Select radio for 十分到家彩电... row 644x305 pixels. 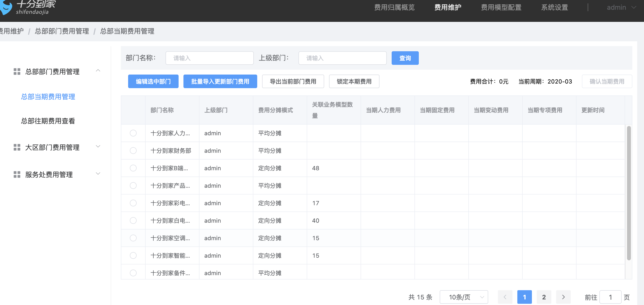[x=133, y=203]
